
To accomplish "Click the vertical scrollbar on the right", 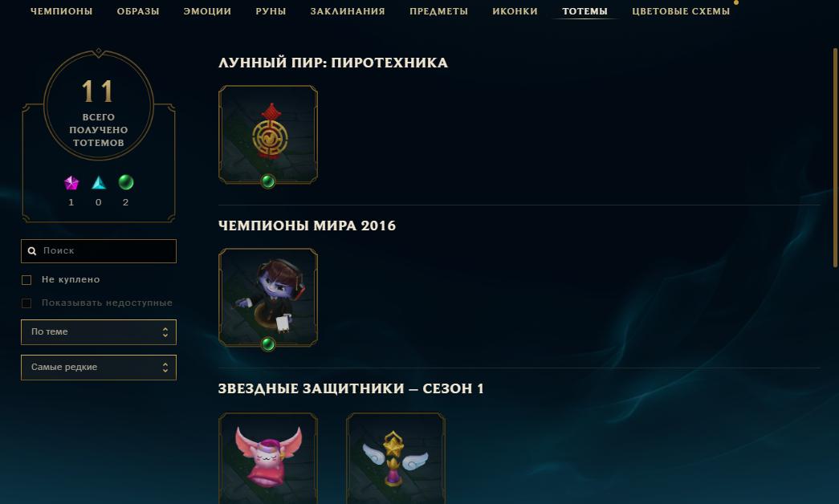I will (835, 158).
